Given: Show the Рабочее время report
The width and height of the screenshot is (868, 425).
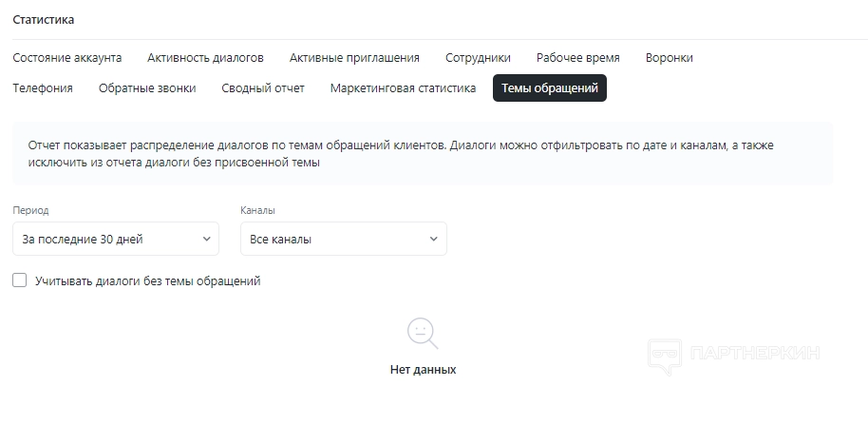Looking at the screenshot, I should click(577, 57).
